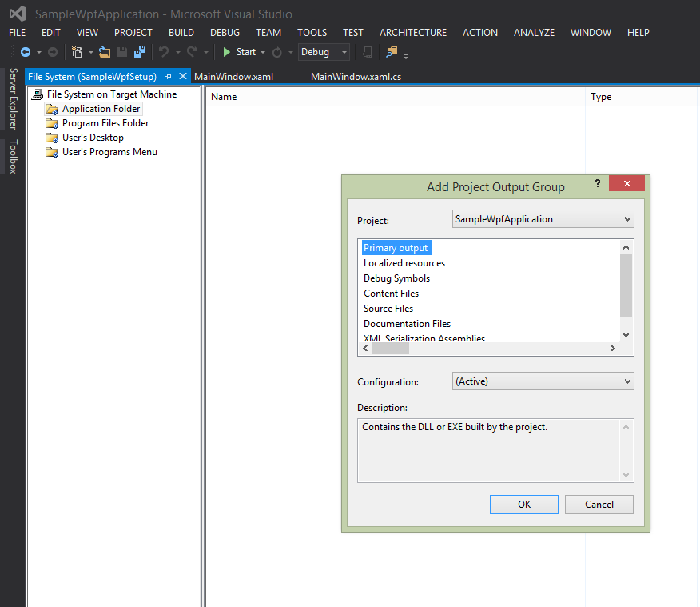The height and width of the screenshot is (607, 700).
Task: Toggle the pin on File System tab
Action: 168,76
